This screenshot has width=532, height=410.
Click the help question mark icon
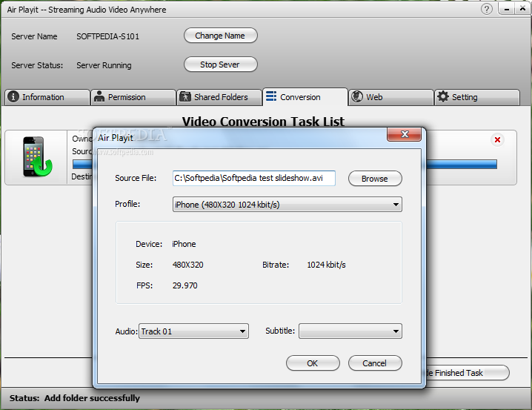pos(487,9)
